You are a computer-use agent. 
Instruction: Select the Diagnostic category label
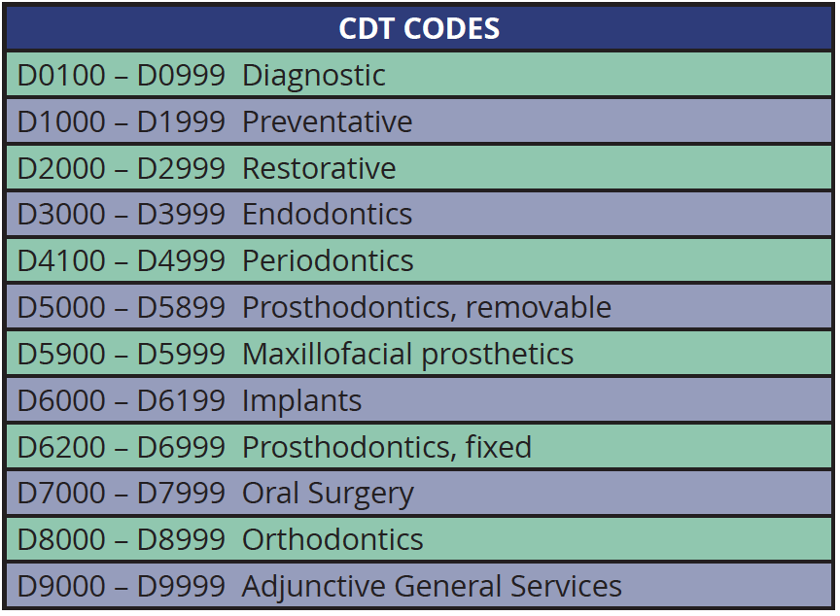click(x=313, y=75)
